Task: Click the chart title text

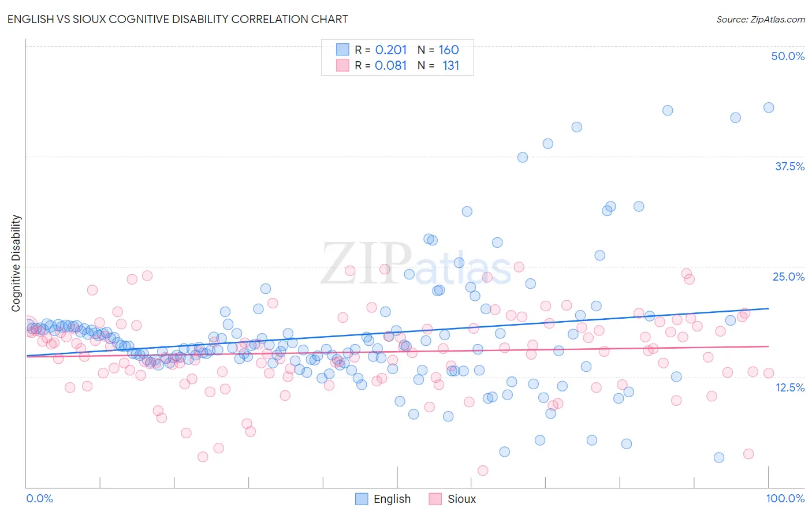Action: 177,19
